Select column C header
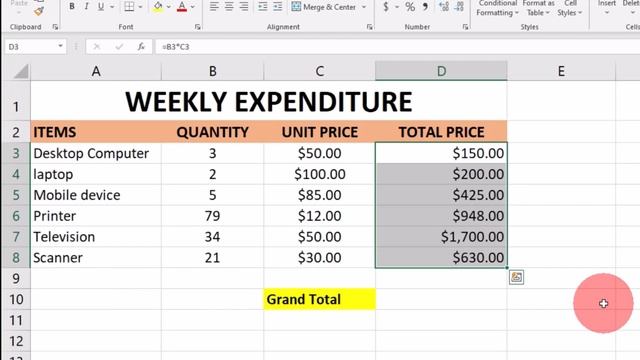The height and width of the screenshot is (360, 640). 320,71
